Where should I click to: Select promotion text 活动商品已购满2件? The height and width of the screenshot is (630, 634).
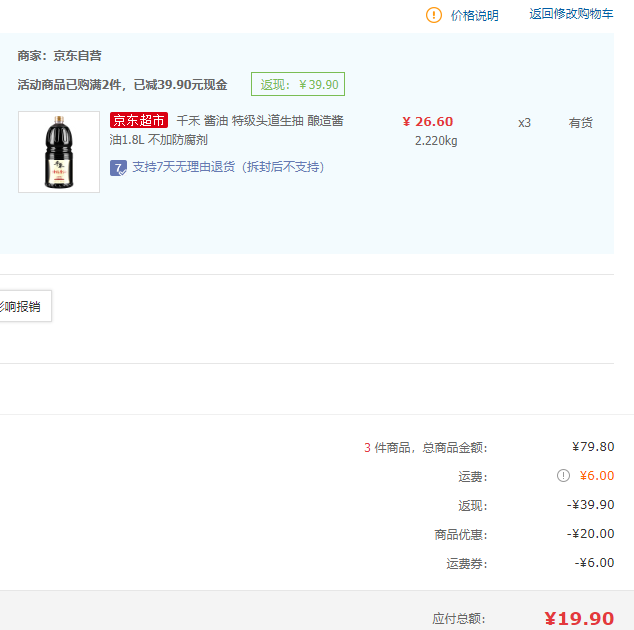click(122, 85)
